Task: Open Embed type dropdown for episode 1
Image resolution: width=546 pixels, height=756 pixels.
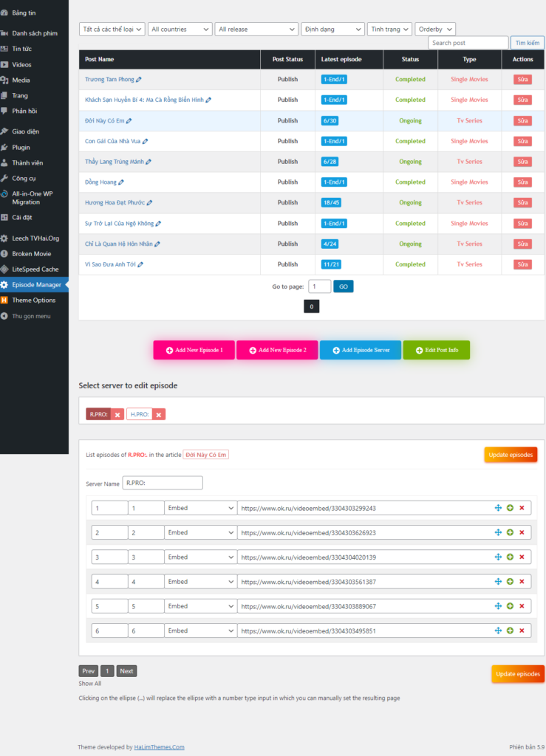Action: pyautogui.click(x=200, y=508)
